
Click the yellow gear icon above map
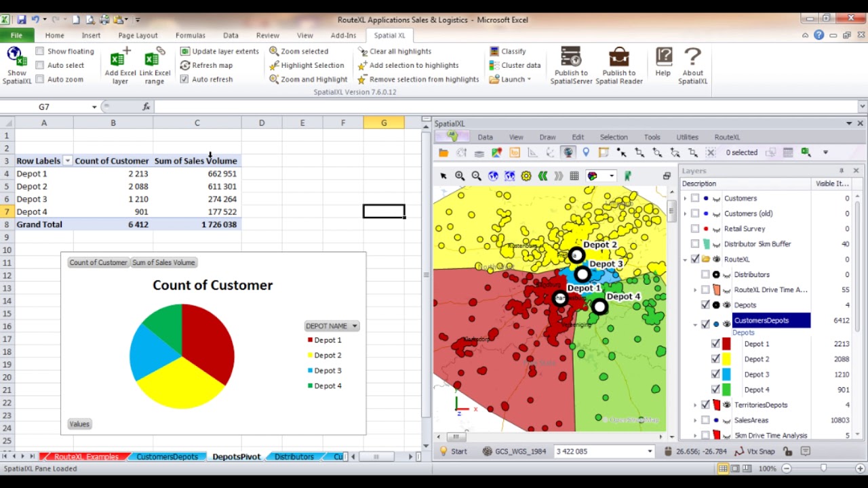click(x=526, y=176)
